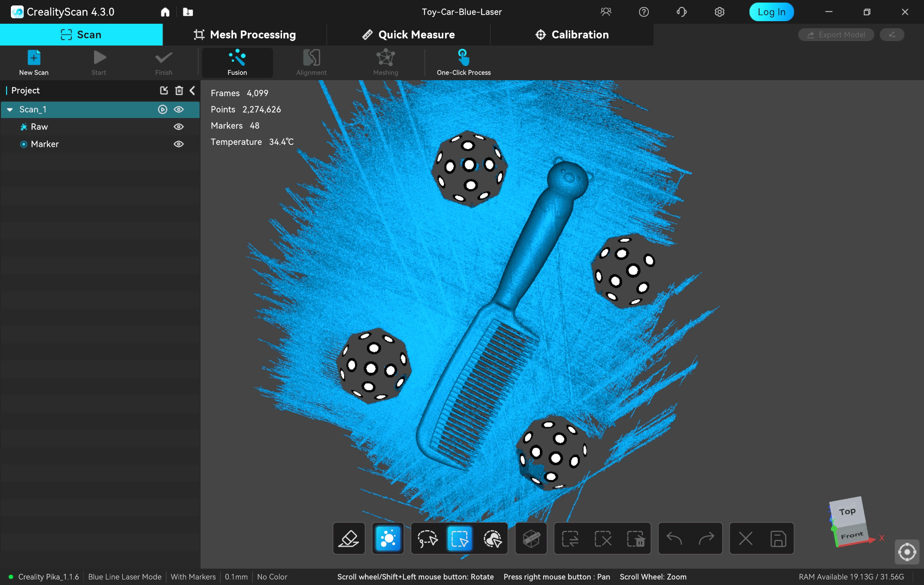Click the trash icon in Project panel
Viewport: 924px width, 585px height.
click(x=179, y=90)
